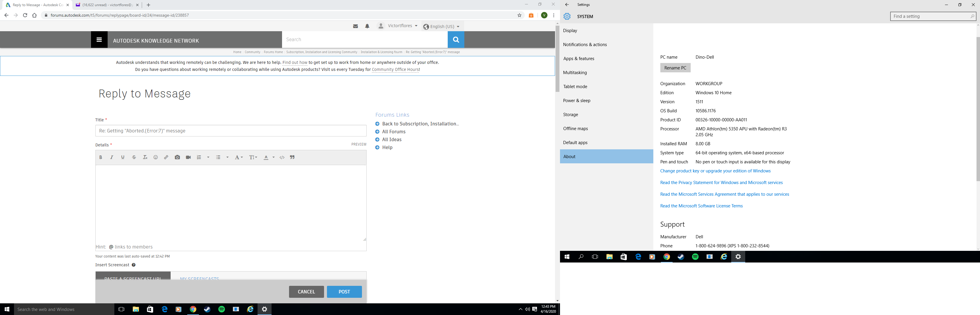Cancel the reply

click(306, 292)
